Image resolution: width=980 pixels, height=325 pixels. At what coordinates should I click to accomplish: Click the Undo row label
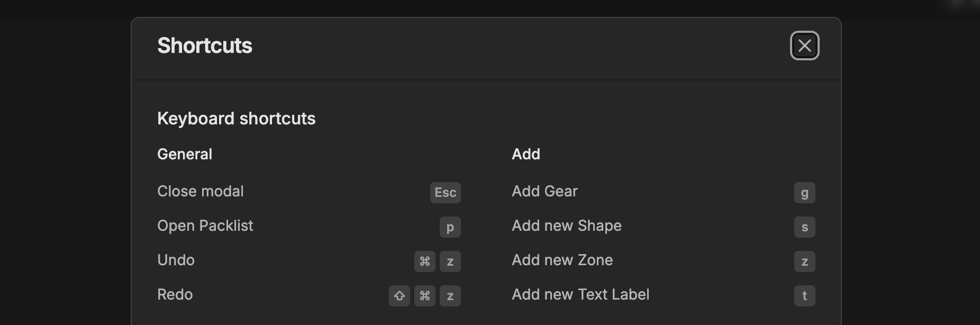point(176,260)
